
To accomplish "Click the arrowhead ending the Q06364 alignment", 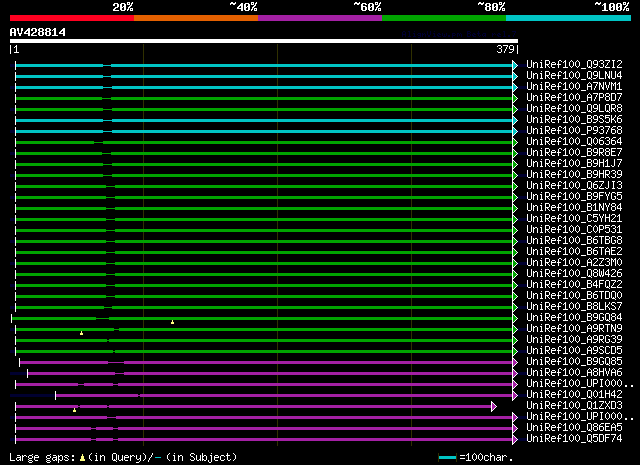I will pyautogui.click(x=515, y=142).
